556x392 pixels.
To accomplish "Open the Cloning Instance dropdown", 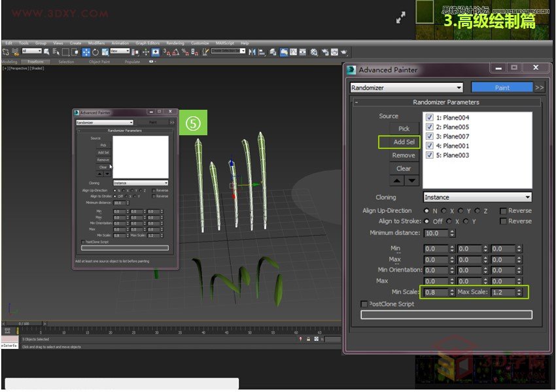I will tap(477, 197).
